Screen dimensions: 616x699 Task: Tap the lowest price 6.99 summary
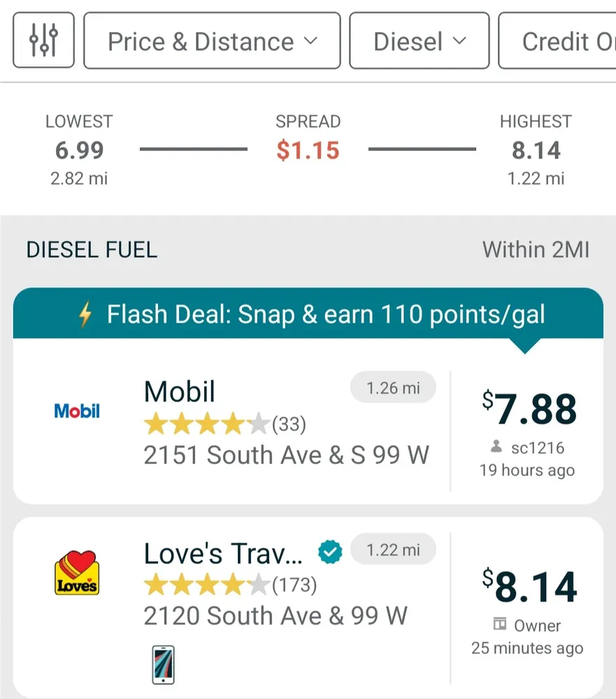(79, 150)
